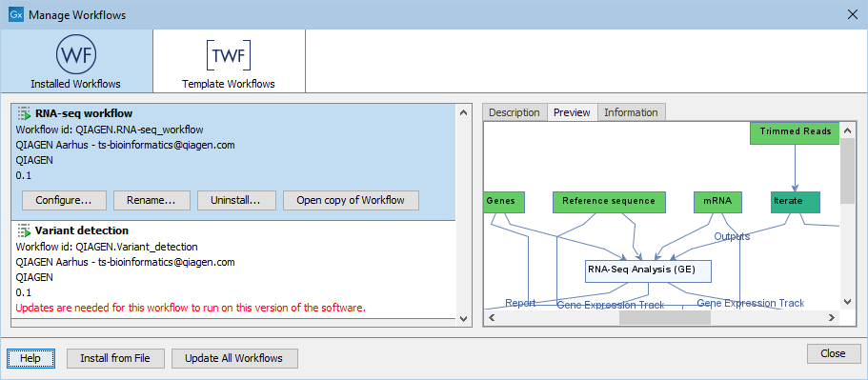
Task: Update all workflows
Action: click(x=234, y=358)
